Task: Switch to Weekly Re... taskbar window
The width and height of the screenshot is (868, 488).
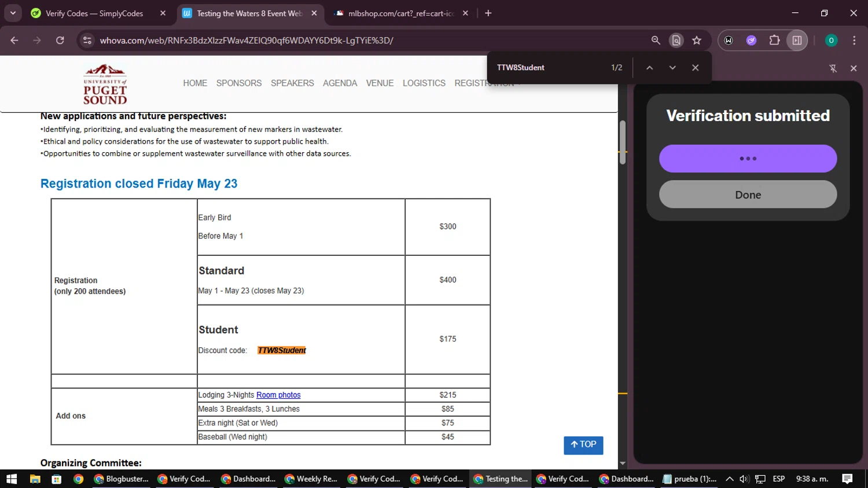Action: 311,479
